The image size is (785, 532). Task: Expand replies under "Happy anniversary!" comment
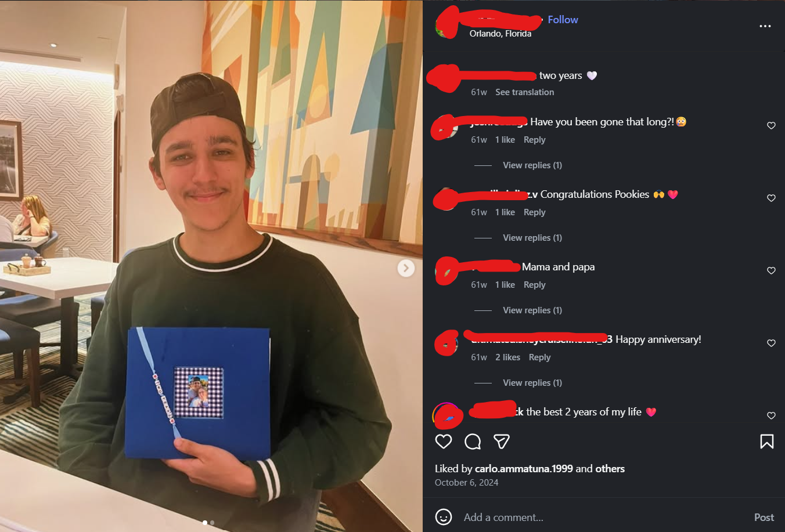[x=532, y=383]
